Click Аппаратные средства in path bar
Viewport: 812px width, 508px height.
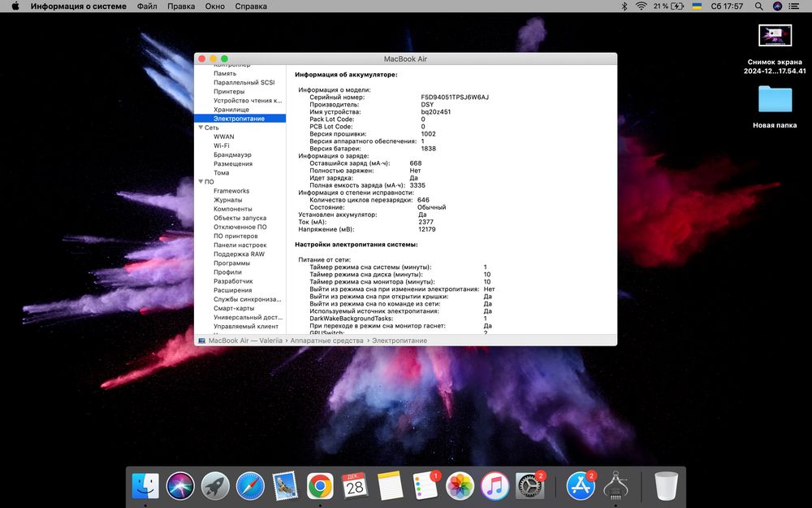point(326,341)
